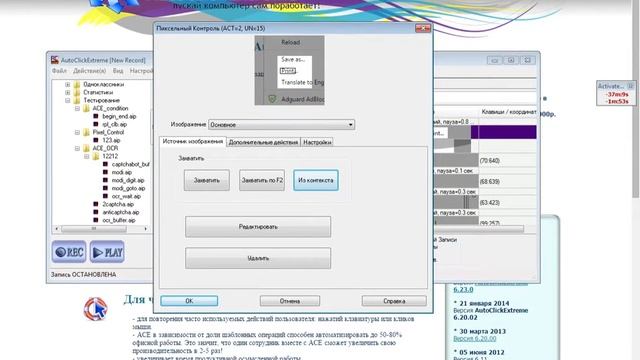Click the begin_end.aip file icon
This screenshot has width=640, height=360.
click(x=96, y=116)
